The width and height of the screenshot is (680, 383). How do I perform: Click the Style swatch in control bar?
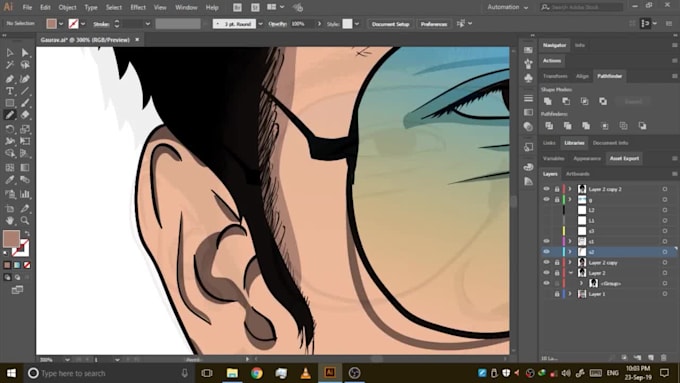click(x=347, y=24)
